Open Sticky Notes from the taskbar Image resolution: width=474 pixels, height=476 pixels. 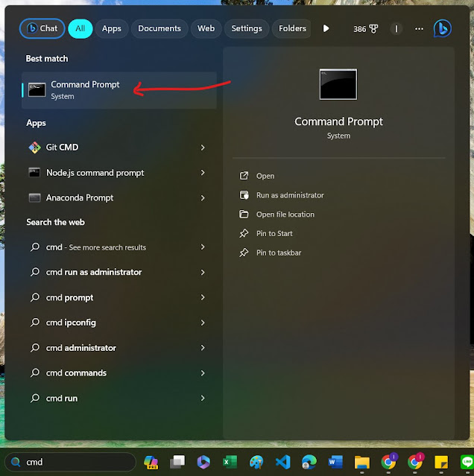(441, 463)
